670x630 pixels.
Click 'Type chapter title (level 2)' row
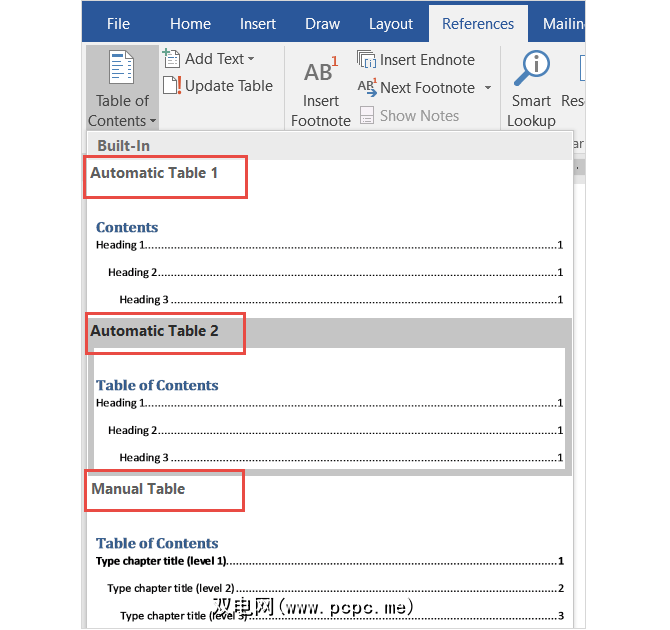coord(335,588)
